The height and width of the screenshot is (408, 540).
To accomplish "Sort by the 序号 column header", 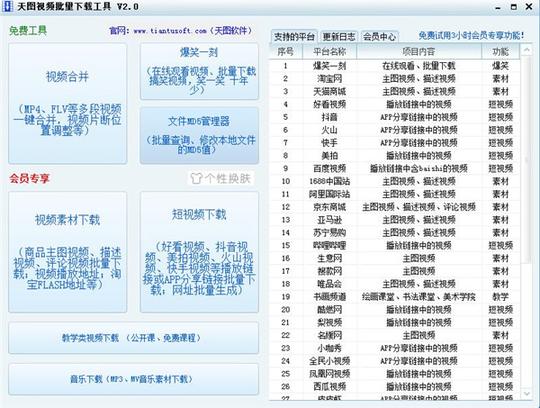I will [x=285, y=52].
